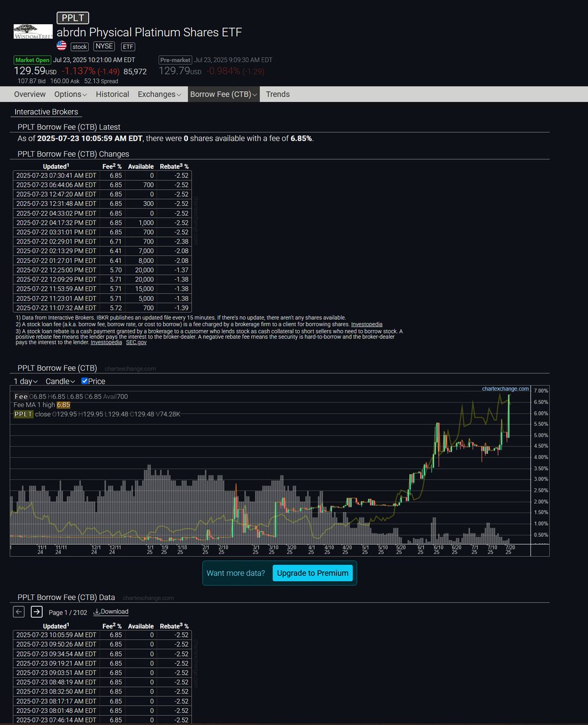The width and height of the screenshot is (588, 725).
Task: Select the Interactive Brokers tab
Action: tap(46, 112)
